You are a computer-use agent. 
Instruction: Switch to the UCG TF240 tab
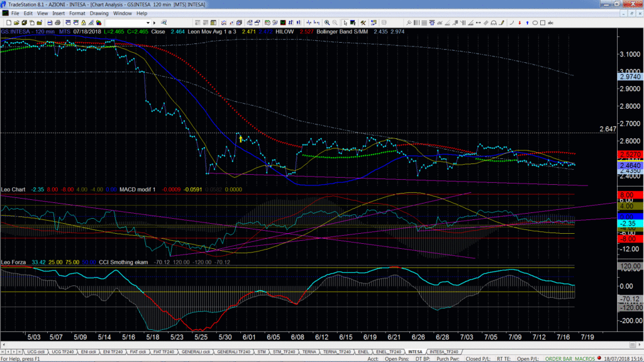[63, 352]
